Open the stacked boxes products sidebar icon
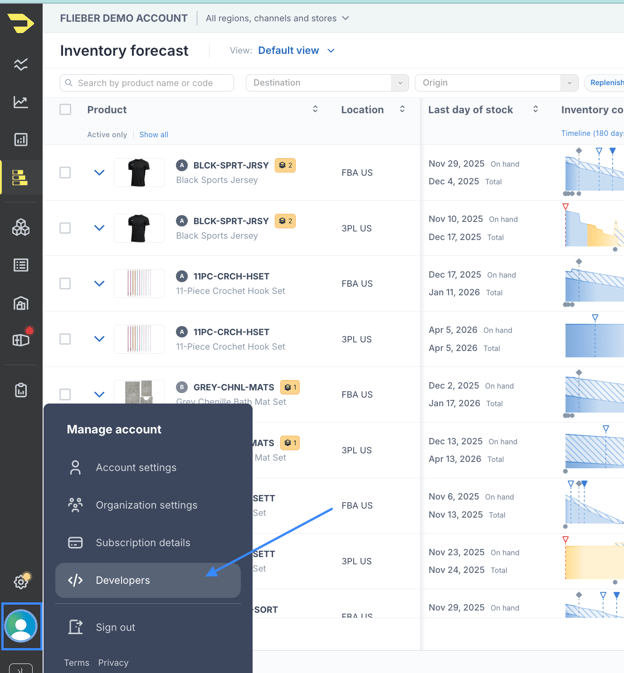 tap(21, 228)
